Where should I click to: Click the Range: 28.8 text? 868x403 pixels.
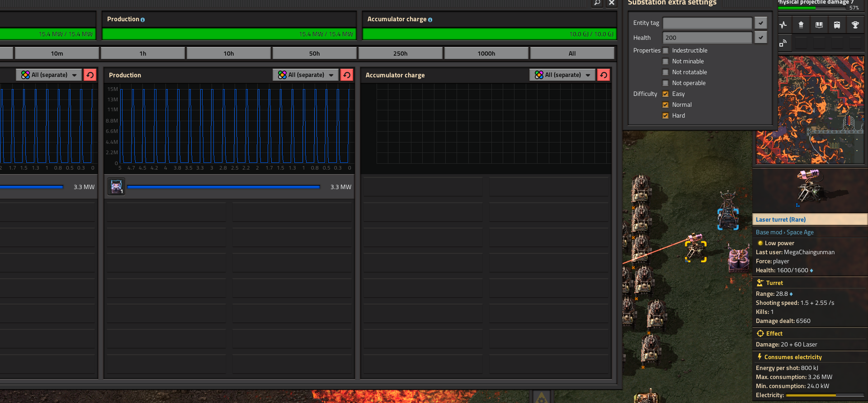coord(772,294)
